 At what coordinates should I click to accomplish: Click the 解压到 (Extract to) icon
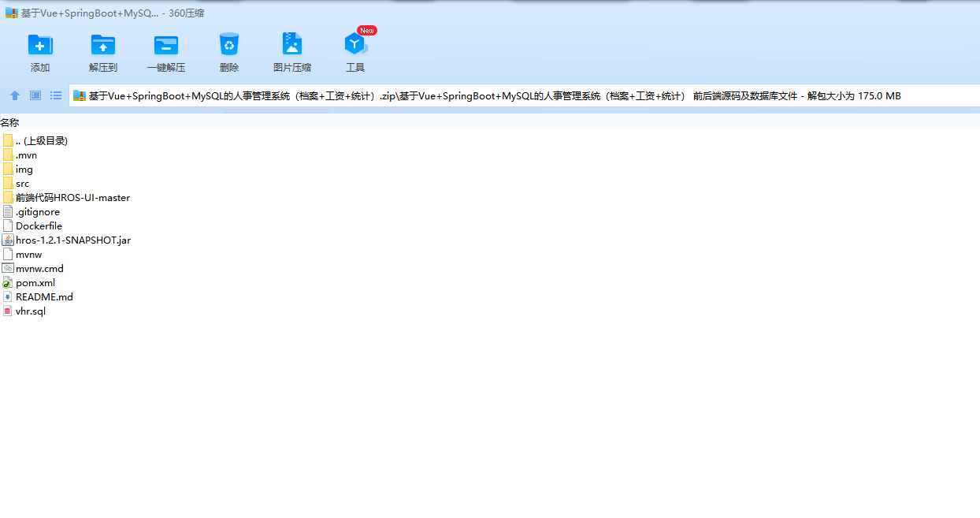(103, 45)
